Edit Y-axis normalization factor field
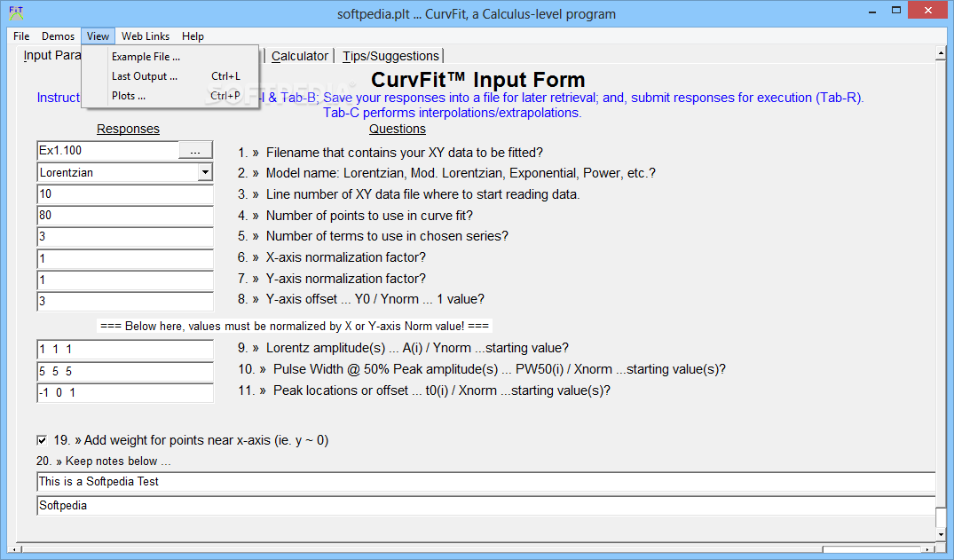This screenshot has width=954, height=560. coord(125,280)
